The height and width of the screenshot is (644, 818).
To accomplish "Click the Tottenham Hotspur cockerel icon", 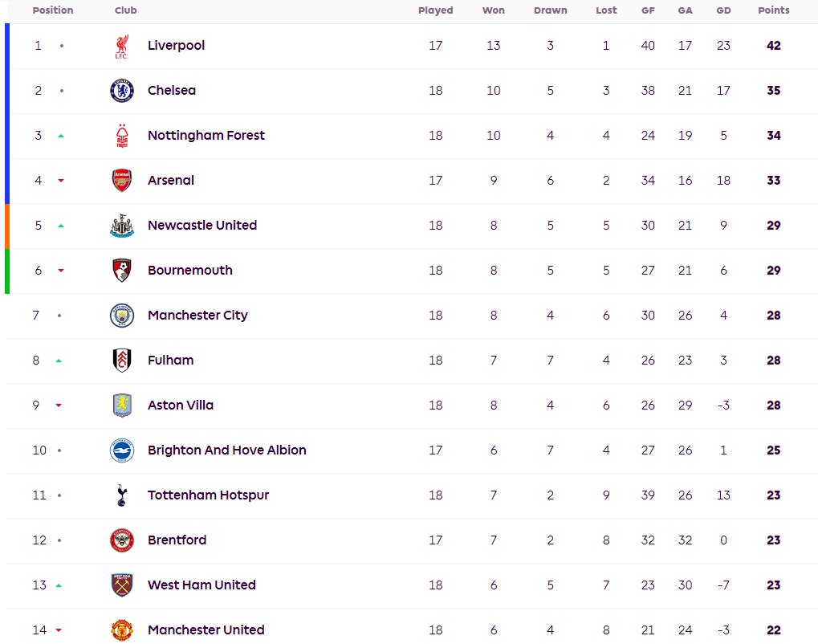I will tap(122, 495).
